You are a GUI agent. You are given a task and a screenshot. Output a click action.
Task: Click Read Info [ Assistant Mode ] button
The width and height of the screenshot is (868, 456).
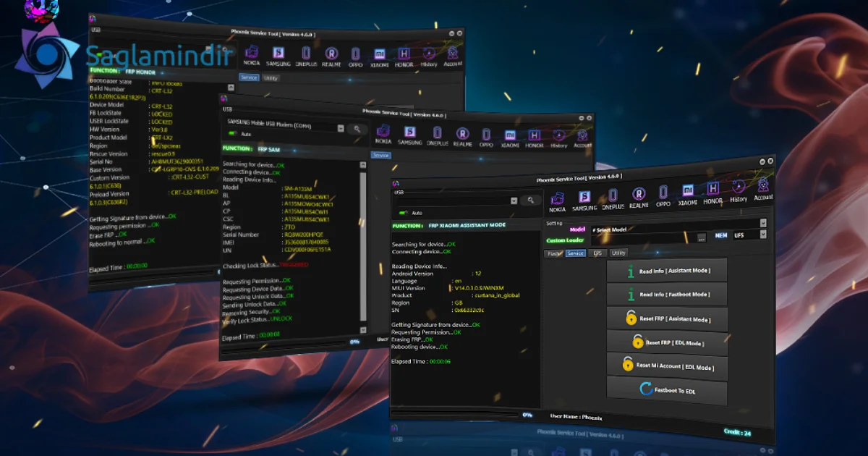(x=668, y=271)
